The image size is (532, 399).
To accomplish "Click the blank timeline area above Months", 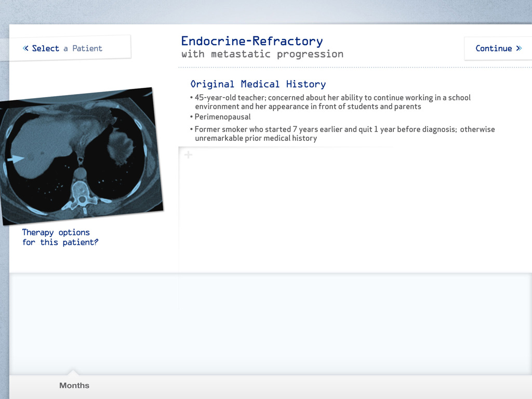I will click(270, 322).
